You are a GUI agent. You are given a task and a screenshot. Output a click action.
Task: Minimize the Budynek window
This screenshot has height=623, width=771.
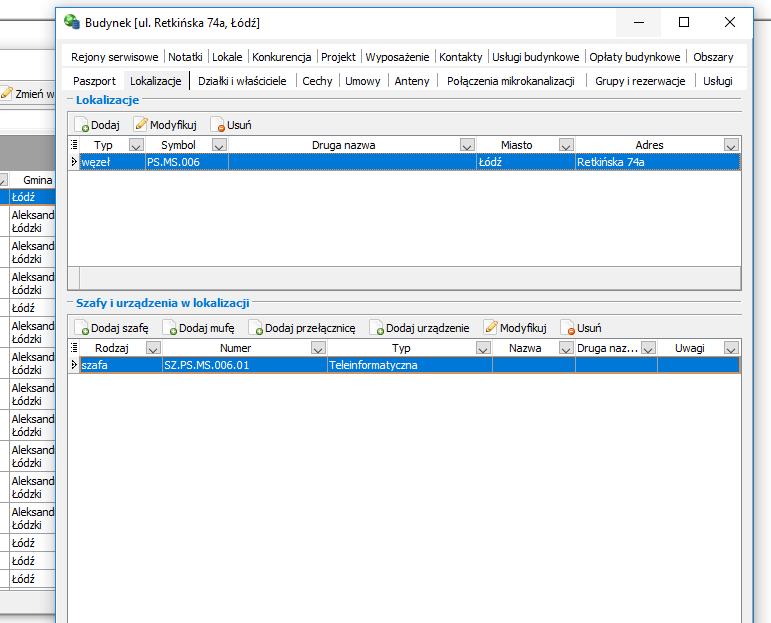point(639,22)
